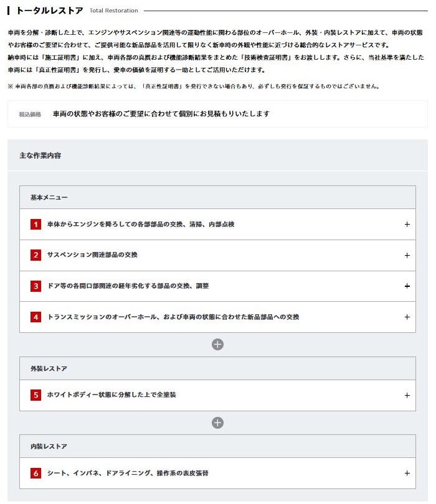Select 外装レストア section header

click(49, 368)
